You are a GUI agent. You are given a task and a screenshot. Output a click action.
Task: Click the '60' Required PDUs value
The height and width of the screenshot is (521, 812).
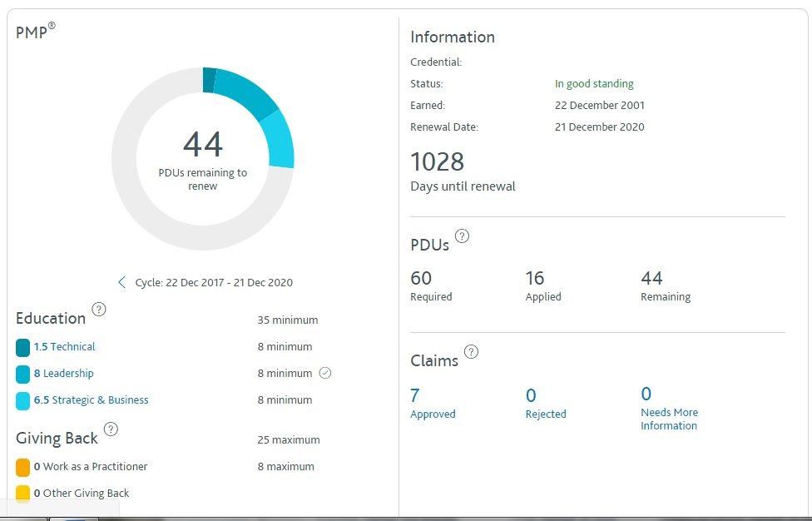[x=421, y=278]
